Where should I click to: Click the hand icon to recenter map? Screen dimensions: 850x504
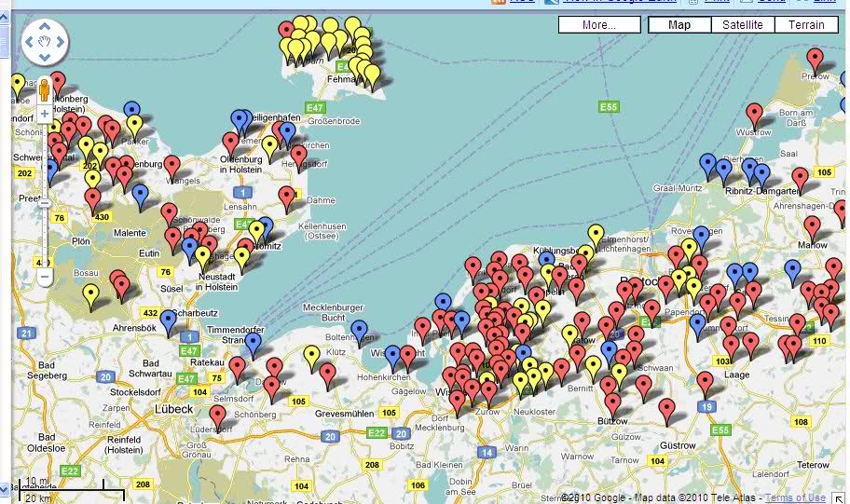45,42
